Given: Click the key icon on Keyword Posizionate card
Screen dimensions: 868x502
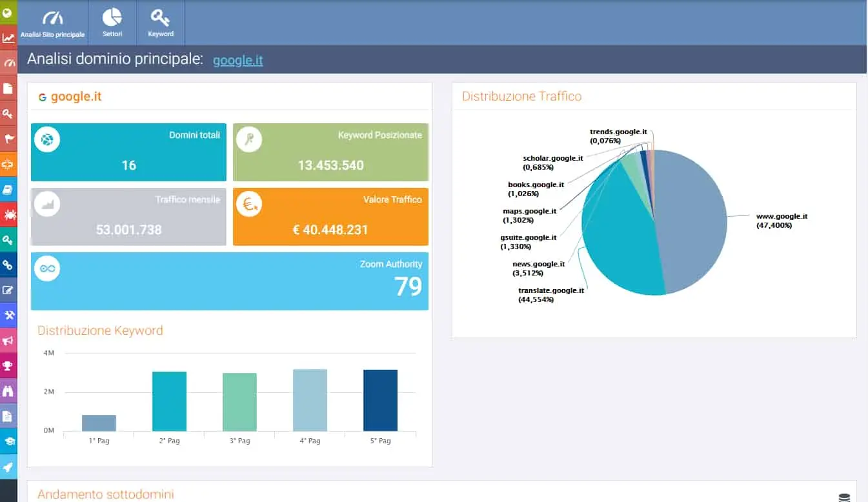Looking at the screenshot, I should (249, 139).
